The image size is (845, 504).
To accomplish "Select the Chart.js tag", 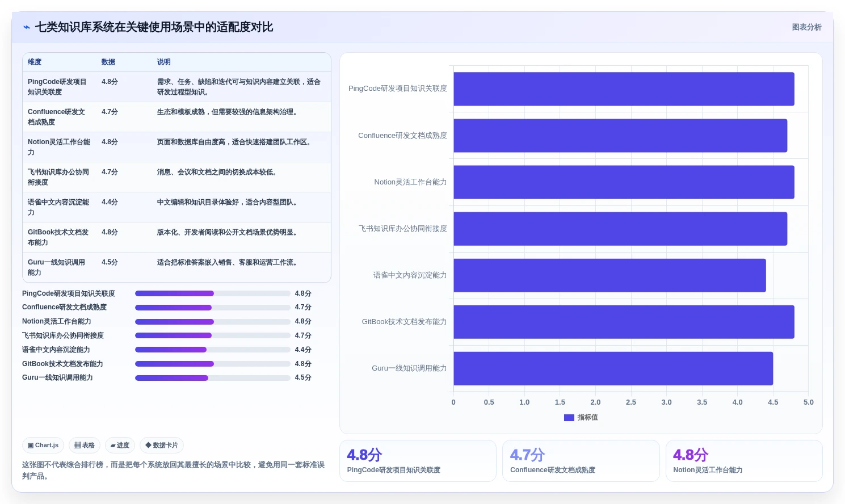I will pos(43,446).
